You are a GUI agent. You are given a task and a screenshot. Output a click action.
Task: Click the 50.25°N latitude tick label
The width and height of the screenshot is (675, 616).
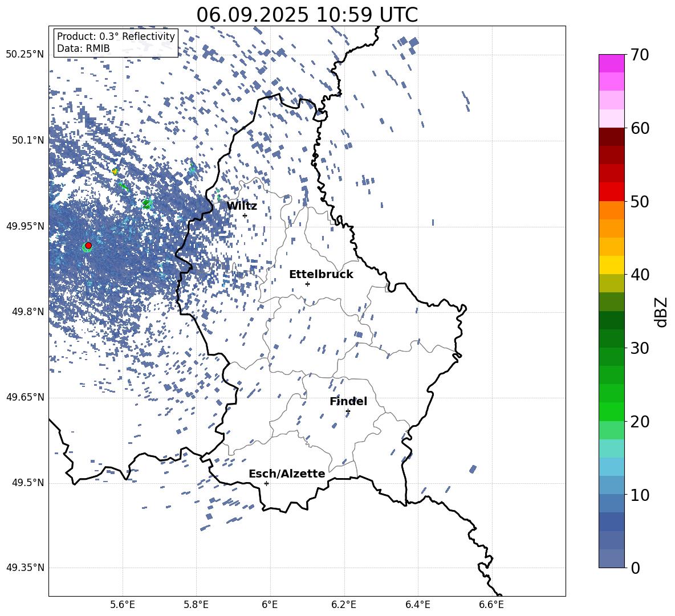click(x=25, y=55)
